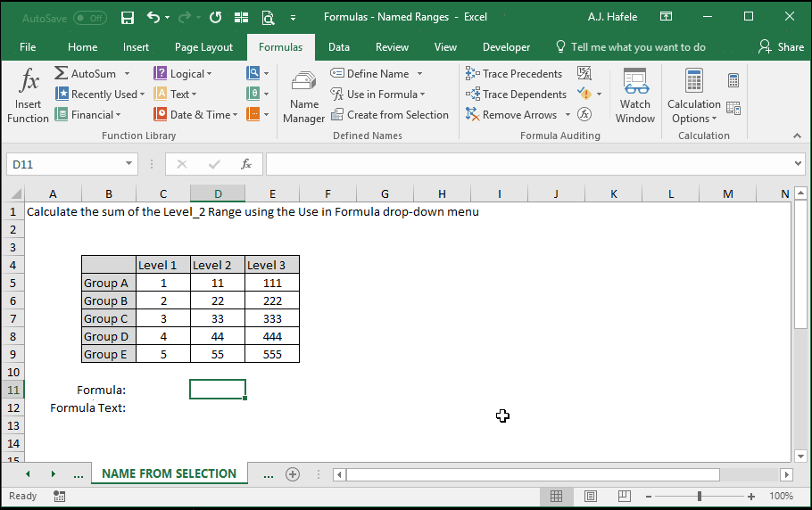Add a new sheet with plus button

[293, 474]
